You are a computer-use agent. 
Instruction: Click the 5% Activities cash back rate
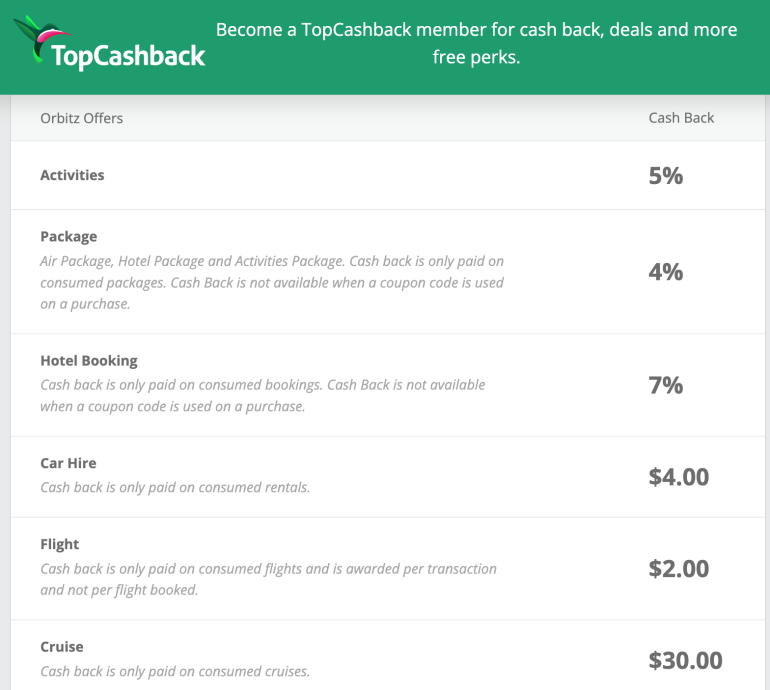[x=666, y=175]
